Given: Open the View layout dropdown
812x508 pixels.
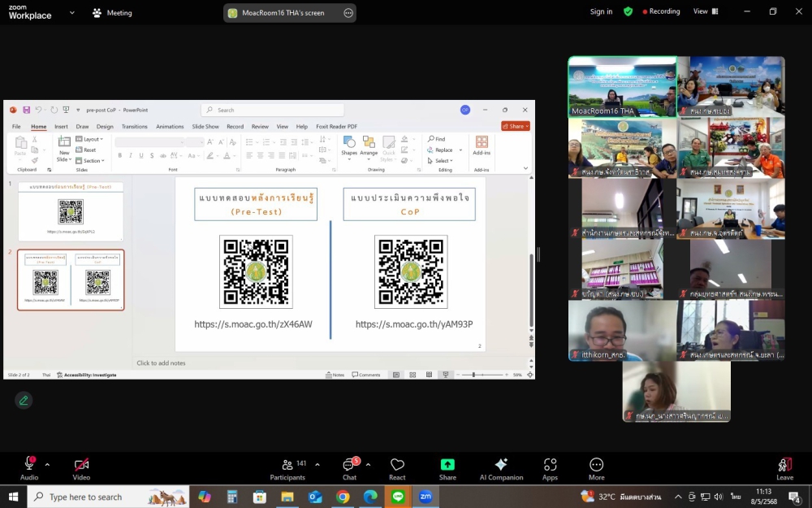Looking at the screenshot, I should click(x=706, y=12).
